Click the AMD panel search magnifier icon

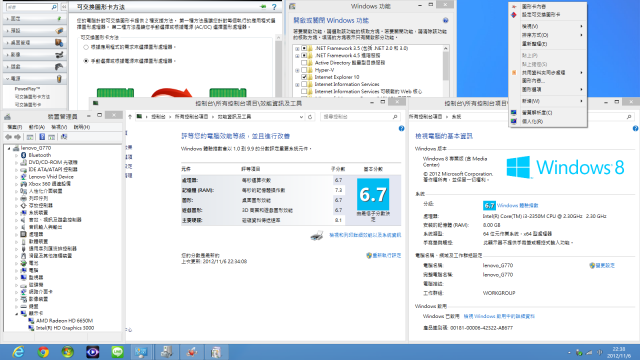[54, 7]
